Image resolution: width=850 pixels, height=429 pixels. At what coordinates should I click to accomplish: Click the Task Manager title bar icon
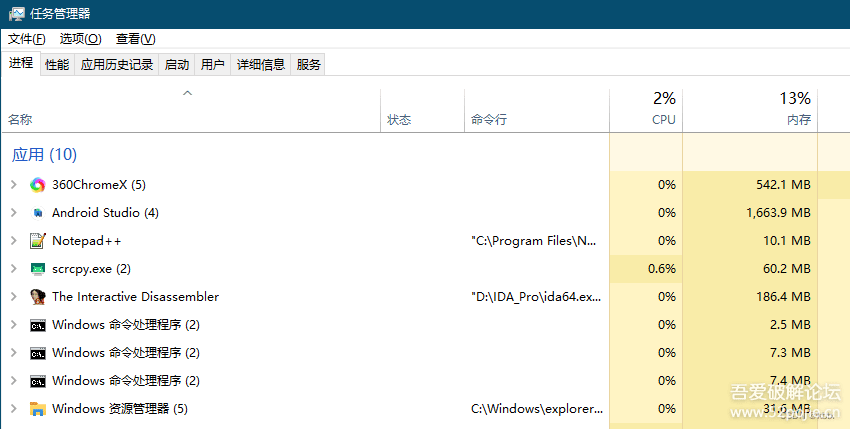click(x=17, y=14)
